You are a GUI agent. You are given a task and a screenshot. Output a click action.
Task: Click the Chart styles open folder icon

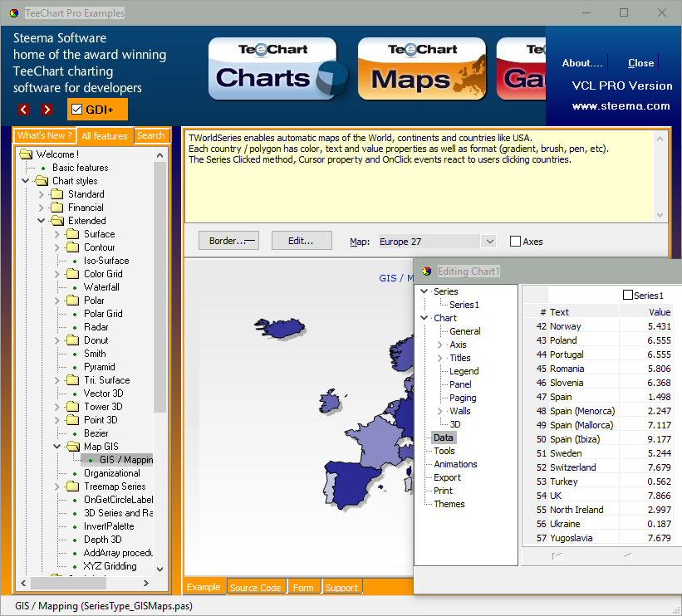coord(42,181)
